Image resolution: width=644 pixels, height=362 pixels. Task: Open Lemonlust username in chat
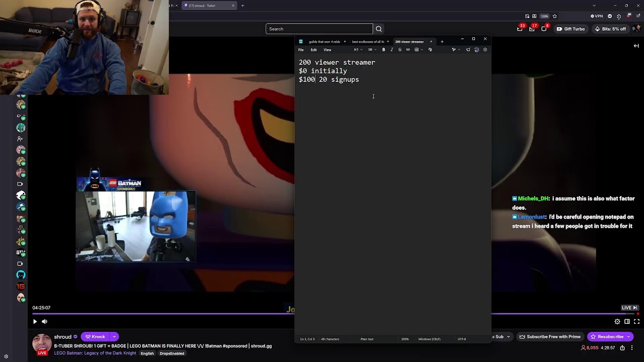(532, 217)
